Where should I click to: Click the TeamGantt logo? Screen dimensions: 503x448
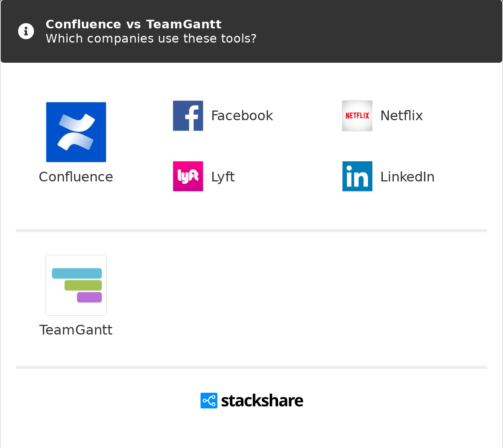click(x=76, y=285)
